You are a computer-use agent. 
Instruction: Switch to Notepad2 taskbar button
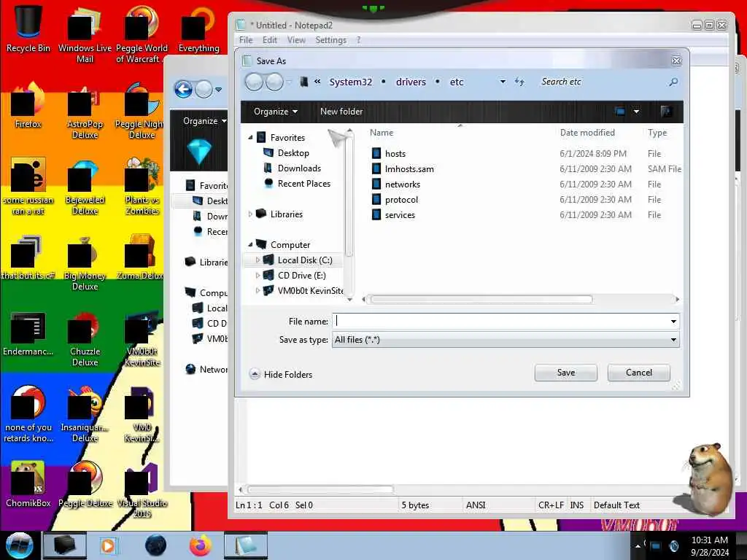pyautogui.click(x=246, y=545)
